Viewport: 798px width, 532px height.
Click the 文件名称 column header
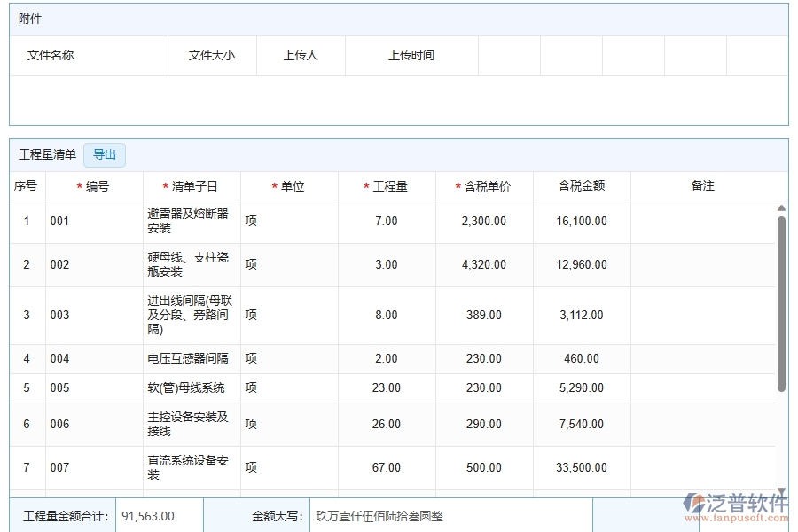coord(51,55)
